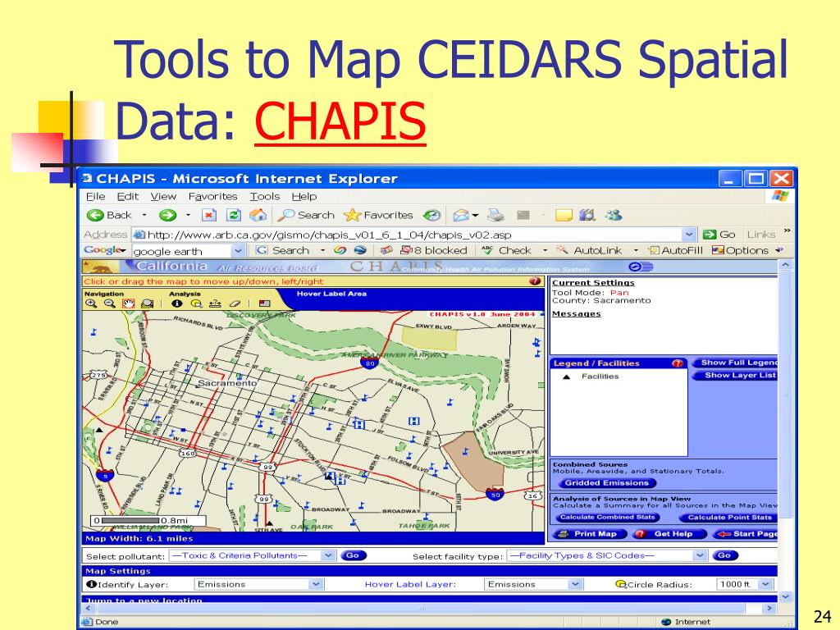
Task: Click Calculate Point Stats button
Action: [x=729, y=517]
